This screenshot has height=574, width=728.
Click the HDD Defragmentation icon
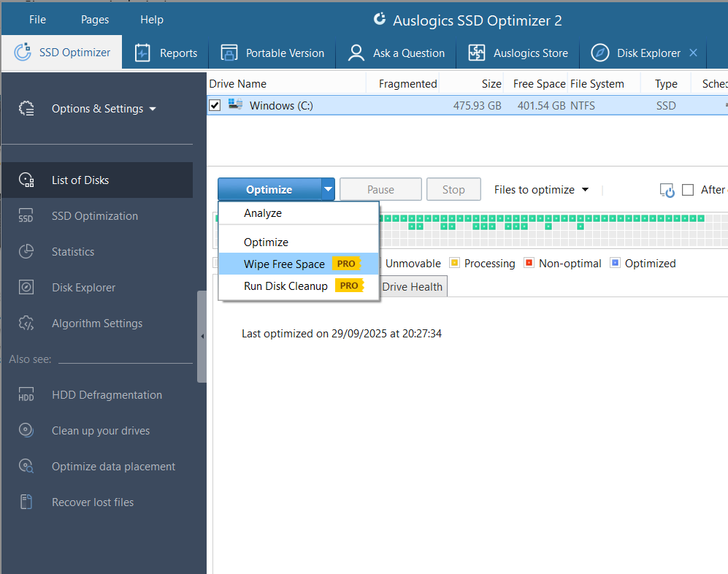click(26, 395)
